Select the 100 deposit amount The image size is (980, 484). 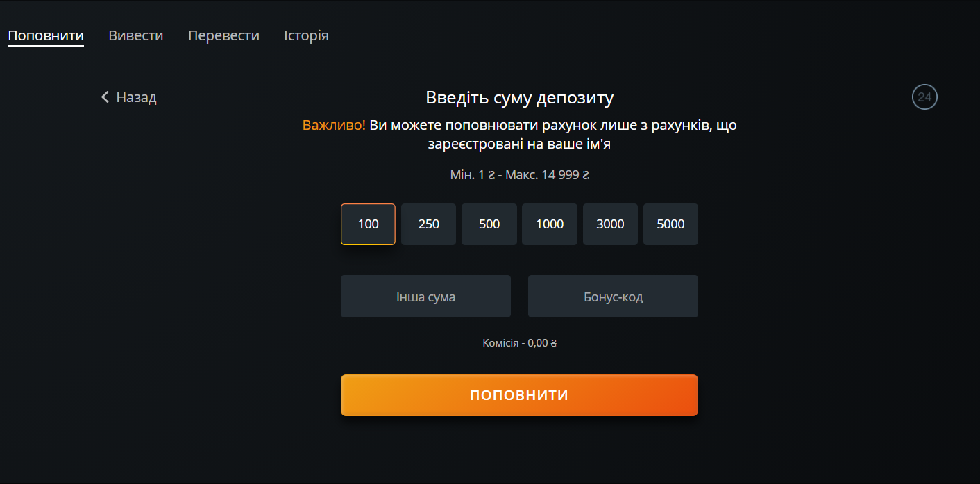[x=368, y=224]
